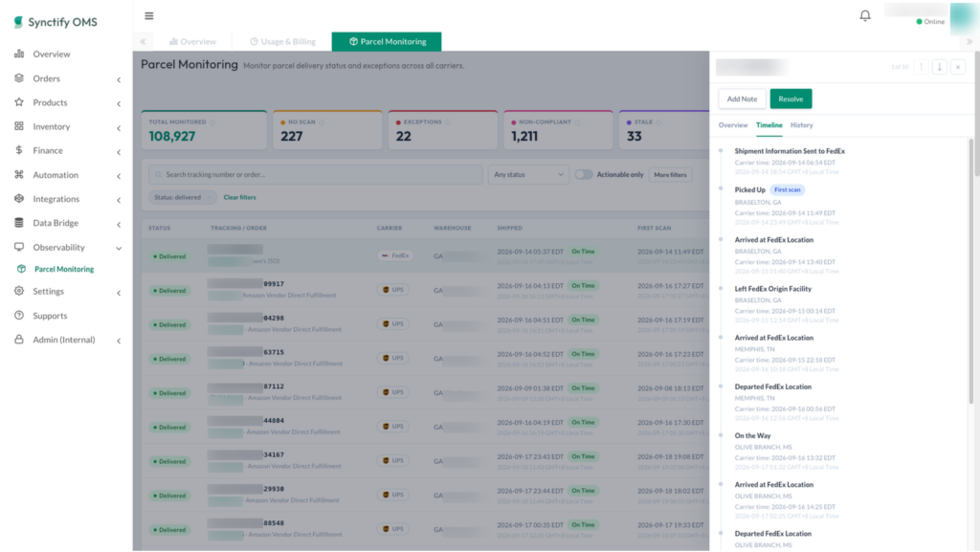Open the notifications bell
The height and width of the screenshot is (552, 980).
(x=865, y=15)
